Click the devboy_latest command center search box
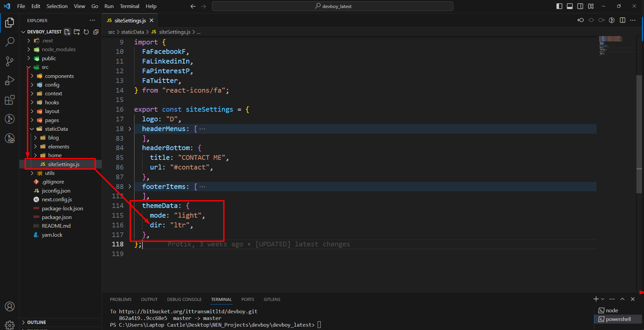This screenshot has width=644, height=330. pyautogui.click(x=333, y=6)
